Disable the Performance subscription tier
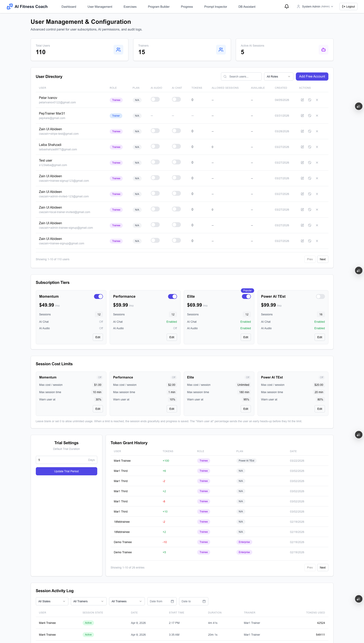Viewport: 364px width, 643px height. tap(172, 296)
